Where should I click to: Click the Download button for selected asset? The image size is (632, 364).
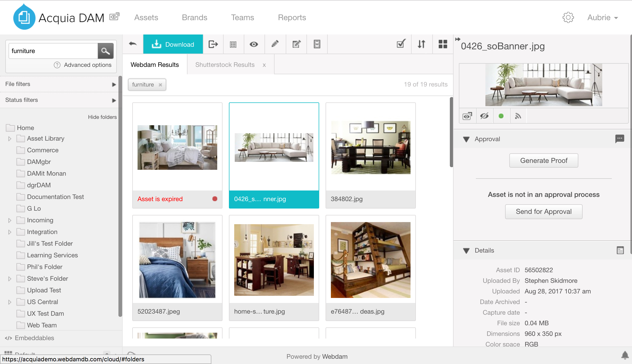click(x=173, y=44)
